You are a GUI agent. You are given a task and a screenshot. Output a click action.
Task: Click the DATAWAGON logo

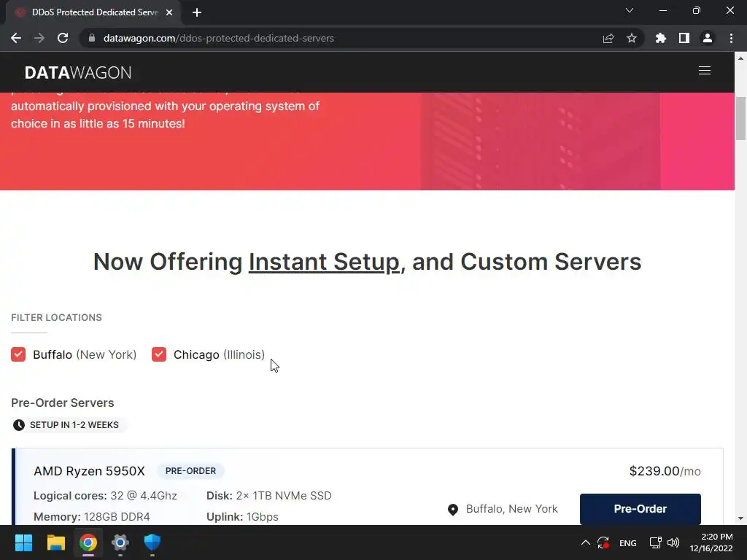click(78, 72)
